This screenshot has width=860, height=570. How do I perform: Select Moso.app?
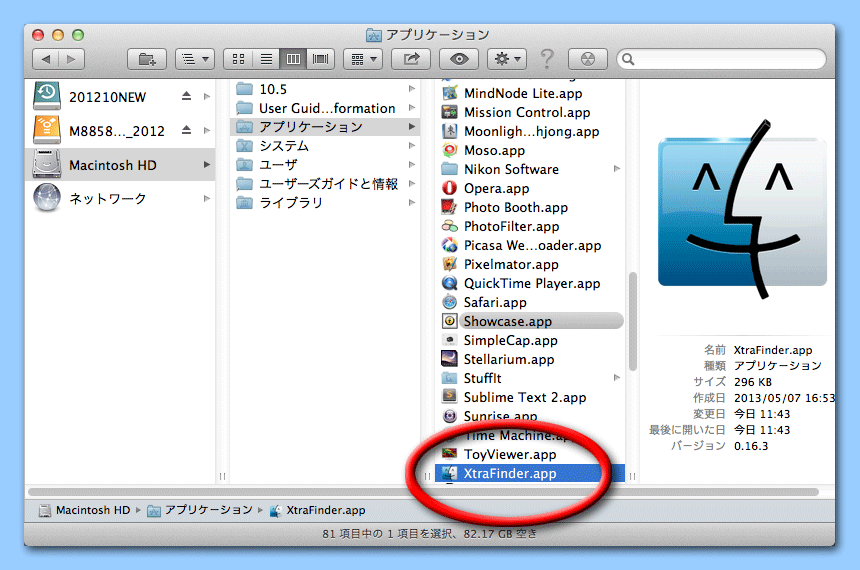tap(531, 150)
